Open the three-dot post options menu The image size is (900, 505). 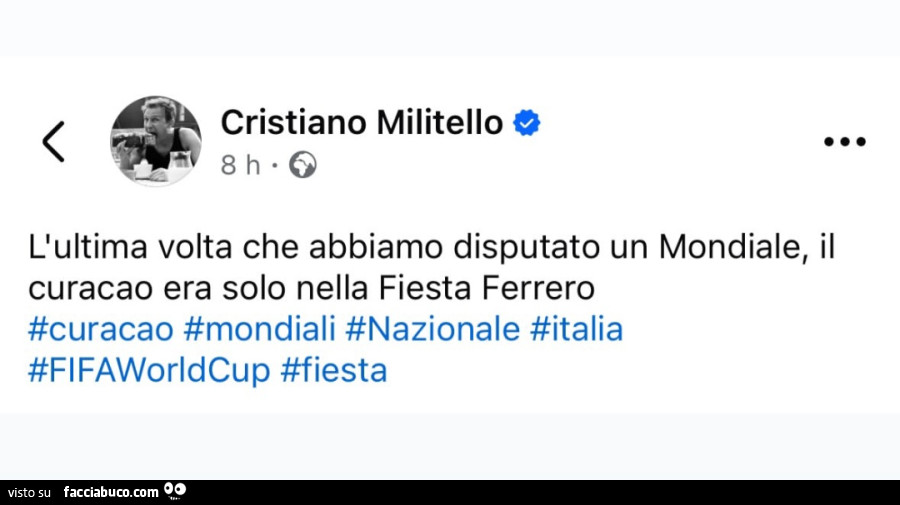[844, 142]
